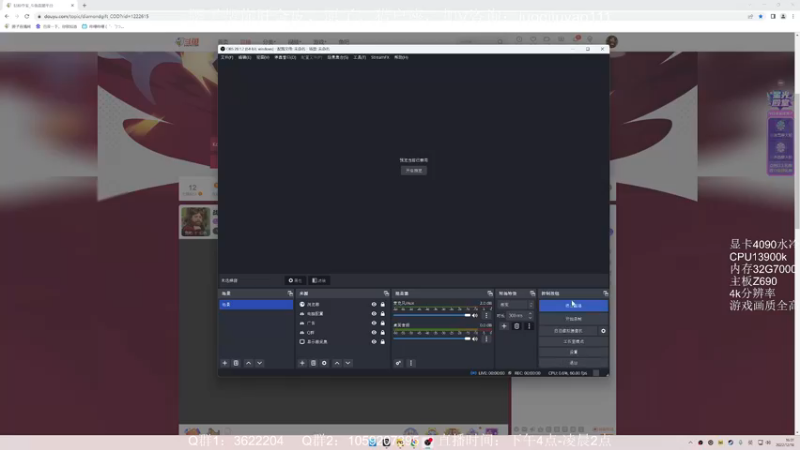Image resolution: width=800 pixels, height=450 pixels.
Task: Open the View (V) menu in OBS
Action: point(263,58)
